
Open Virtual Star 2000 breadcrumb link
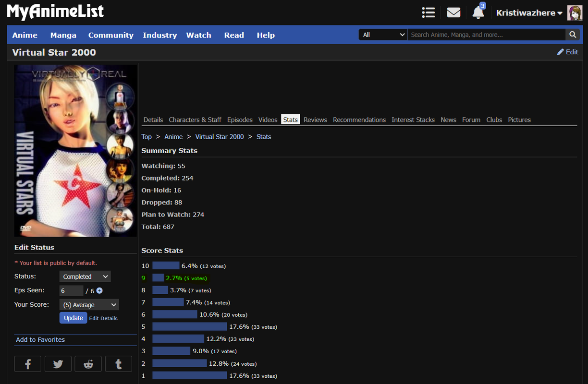(x=220, y=137)
